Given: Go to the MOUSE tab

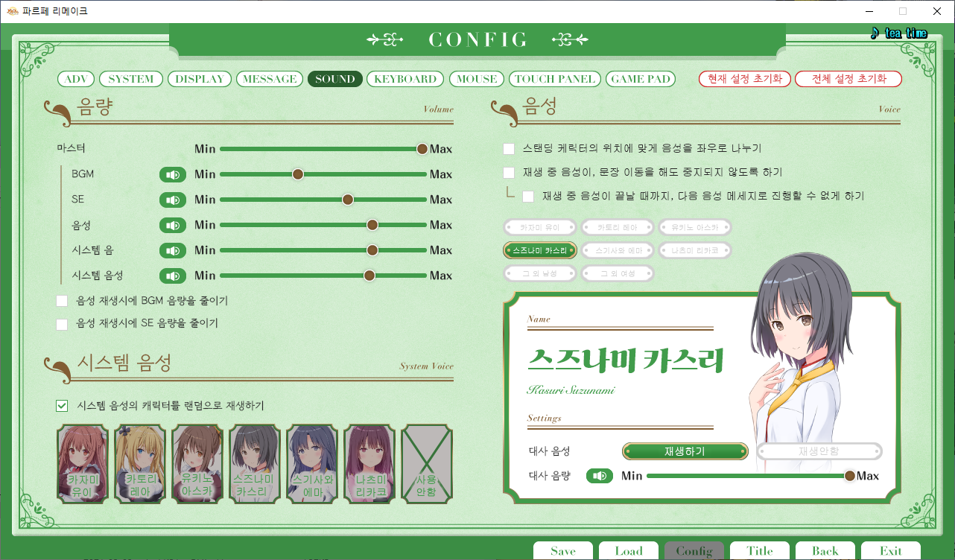Looking at the screenshot, I should click(x=477, y=79).
